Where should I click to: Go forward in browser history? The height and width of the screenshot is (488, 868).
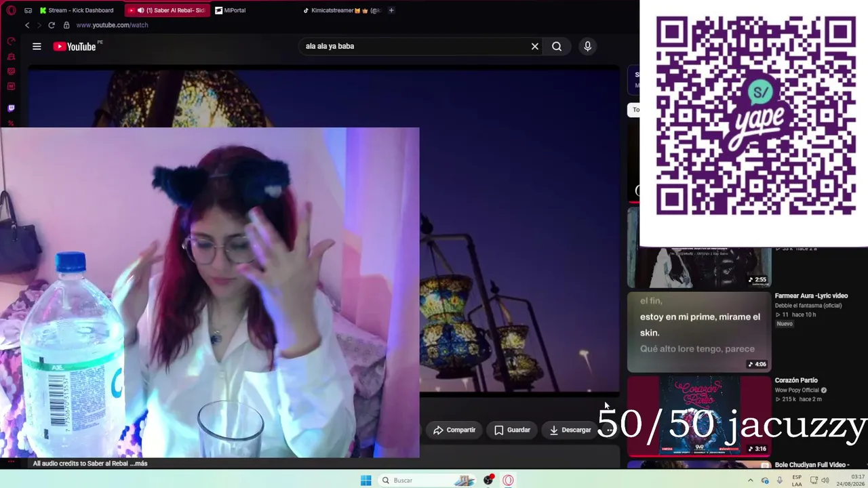coord(39,25)
